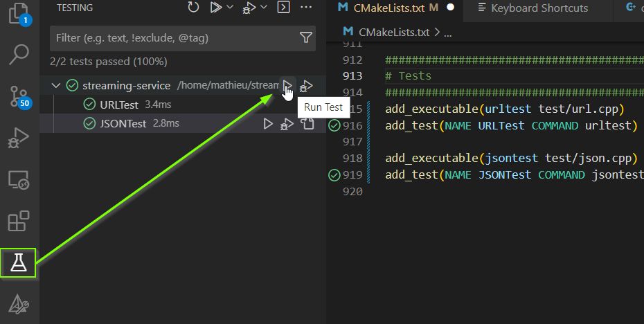Viewport: 644px width, 324px height.
Task: Click the breadcrumb ellipsis segment
Action: point(447,33)
